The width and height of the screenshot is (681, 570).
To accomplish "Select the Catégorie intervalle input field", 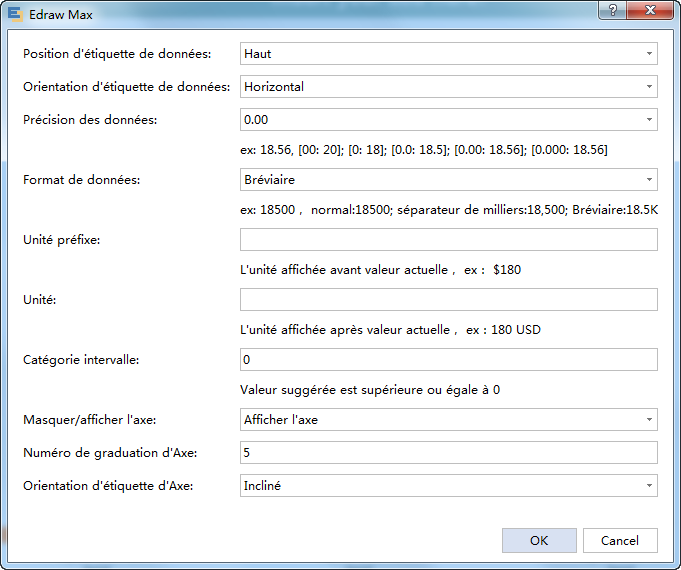I will 449,359.
